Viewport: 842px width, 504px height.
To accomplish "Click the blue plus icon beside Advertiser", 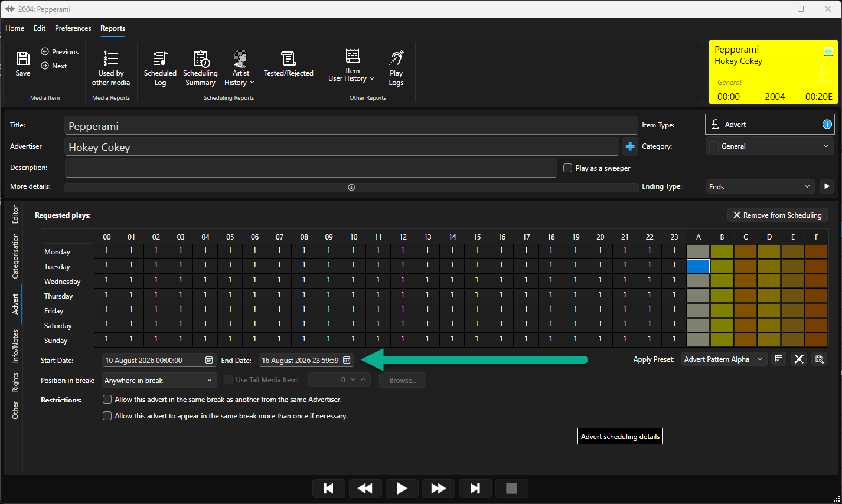I will [630, 146].
